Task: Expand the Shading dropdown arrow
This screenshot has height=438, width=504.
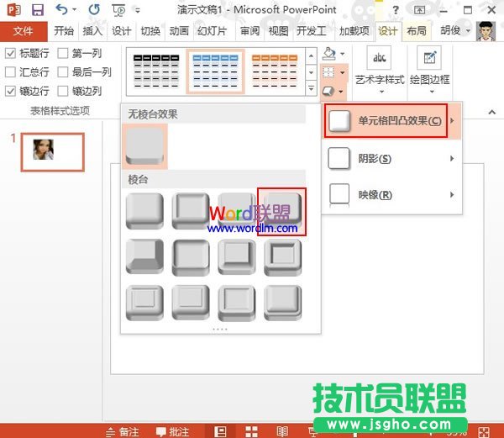Action: (x=343, y=54)
